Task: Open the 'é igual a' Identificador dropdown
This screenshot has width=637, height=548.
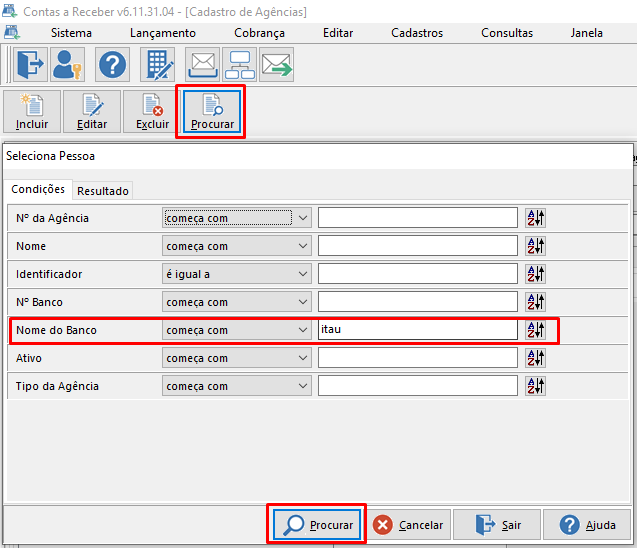Action: pyautogui.click(x=237, y=274)
